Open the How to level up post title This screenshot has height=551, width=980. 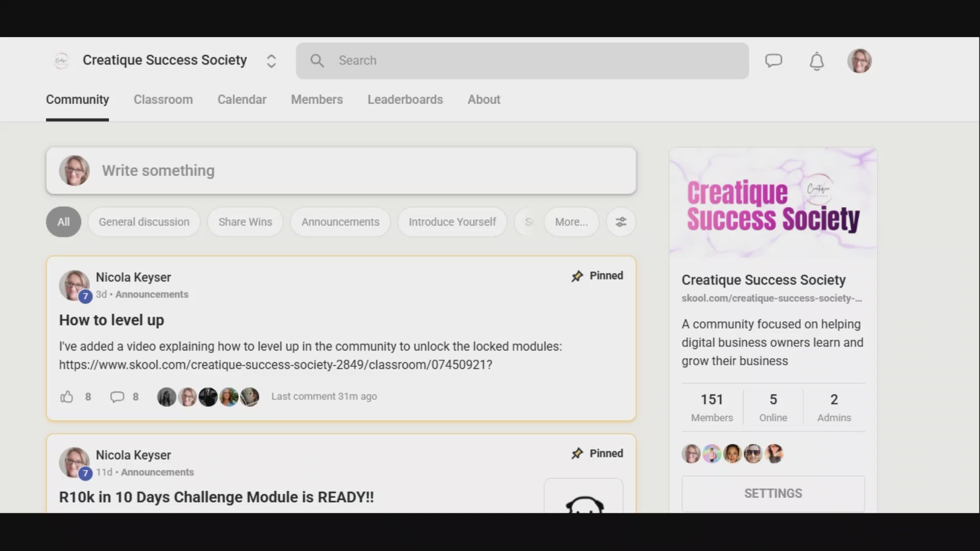[x=111, y=320]
